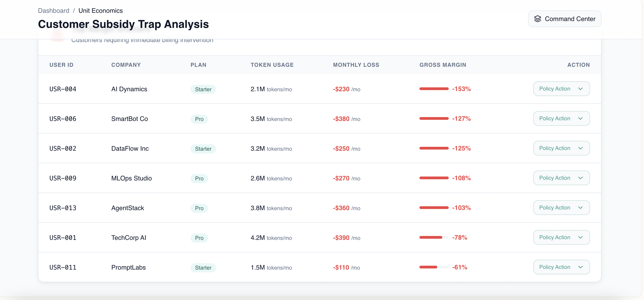
Task: Open Policy Action dropdown for AI Dynamics
Action: (x=561, y=89)
